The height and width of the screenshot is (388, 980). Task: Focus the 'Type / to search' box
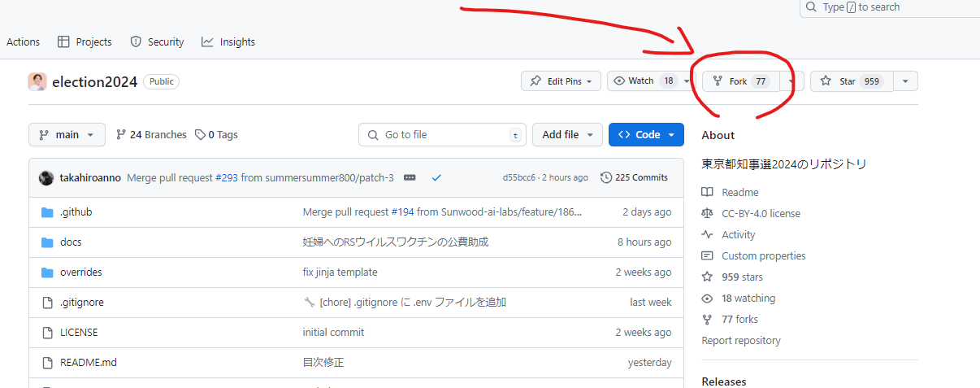[890, 7]
